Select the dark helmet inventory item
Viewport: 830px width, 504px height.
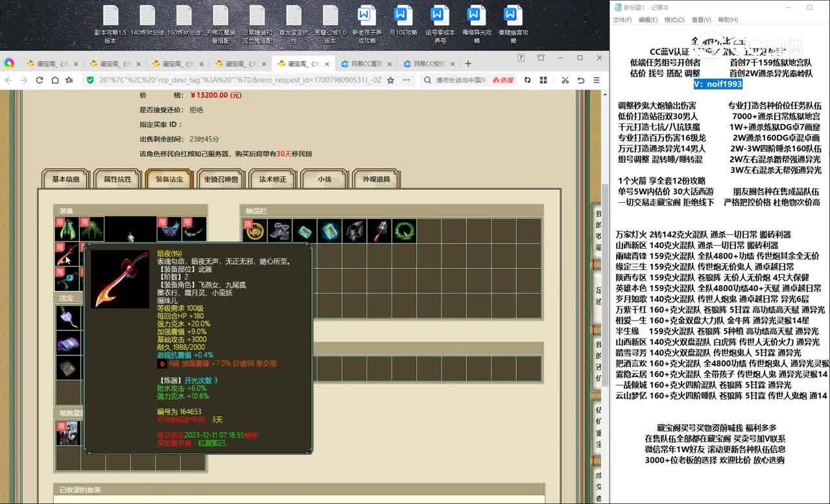354,231
